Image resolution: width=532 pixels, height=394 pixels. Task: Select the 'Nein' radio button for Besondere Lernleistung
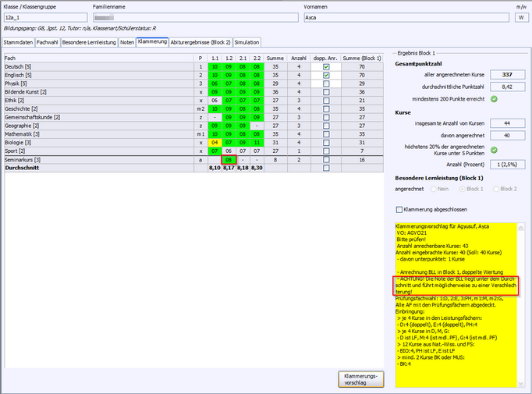click(x=443, y=188)
